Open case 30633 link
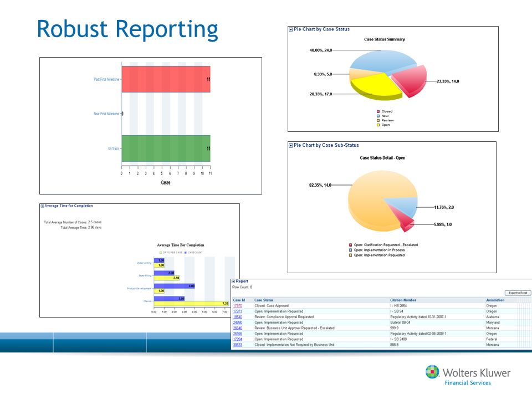The height and width of the screenshot is (399, 532). pos(238,345)
